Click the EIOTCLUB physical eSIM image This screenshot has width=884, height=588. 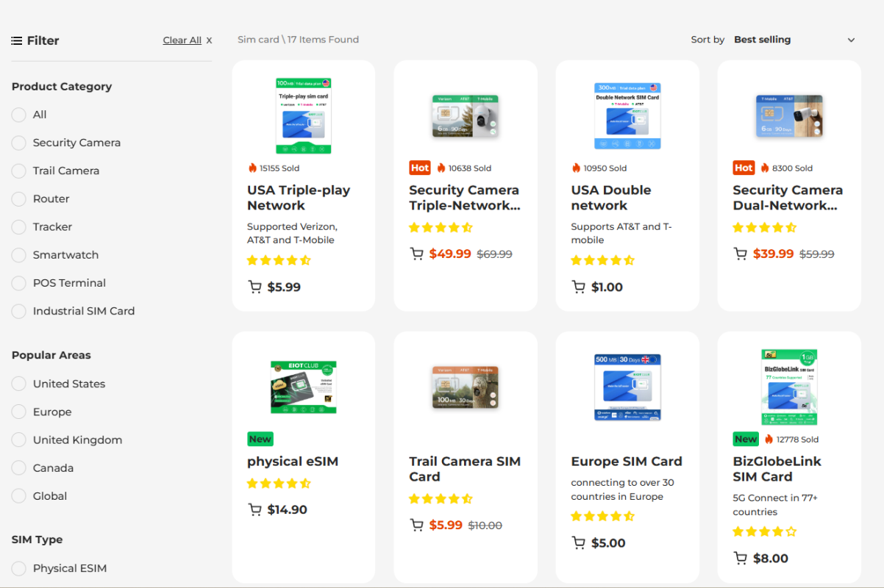pos(304,387)
